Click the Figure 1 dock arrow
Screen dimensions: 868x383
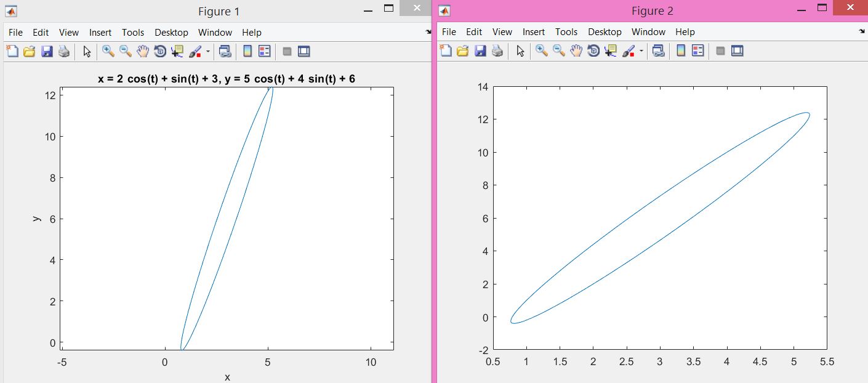point(428,31)
